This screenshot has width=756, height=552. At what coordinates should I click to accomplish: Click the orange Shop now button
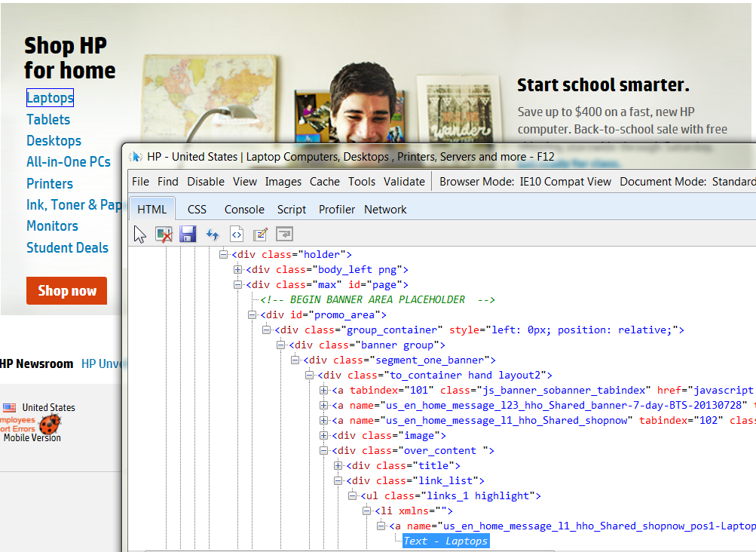(x=66, y=290)
